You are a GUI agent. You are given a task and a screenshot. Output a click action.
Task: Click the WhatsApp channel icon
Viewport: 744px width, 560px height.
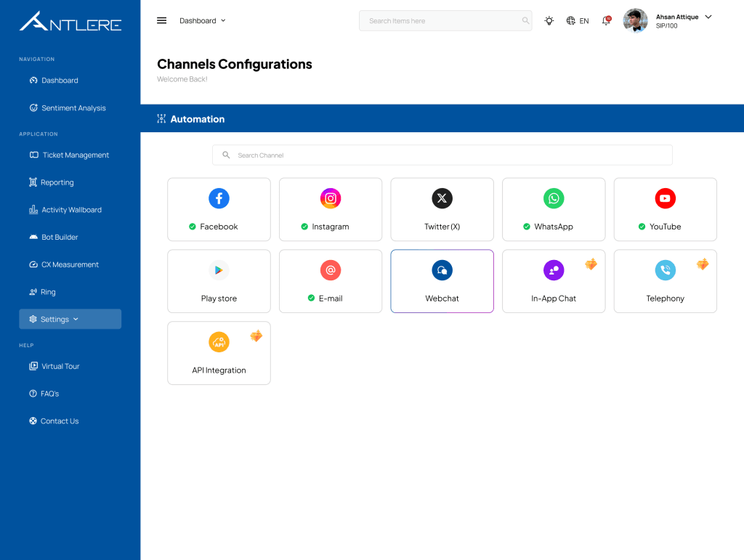[x=553, y=198]
